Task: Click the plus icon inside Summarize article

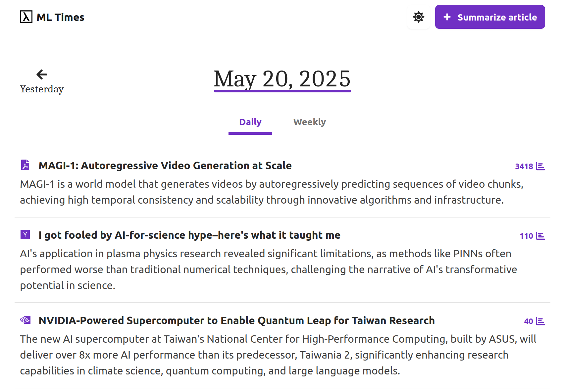Action: [x=447, y=17]
